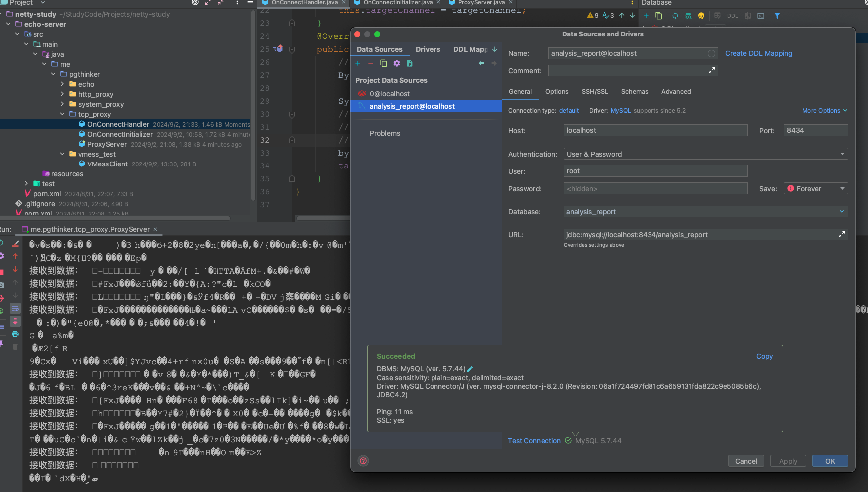Click the blue filter icon in Database toolbar

click(777, 16)
